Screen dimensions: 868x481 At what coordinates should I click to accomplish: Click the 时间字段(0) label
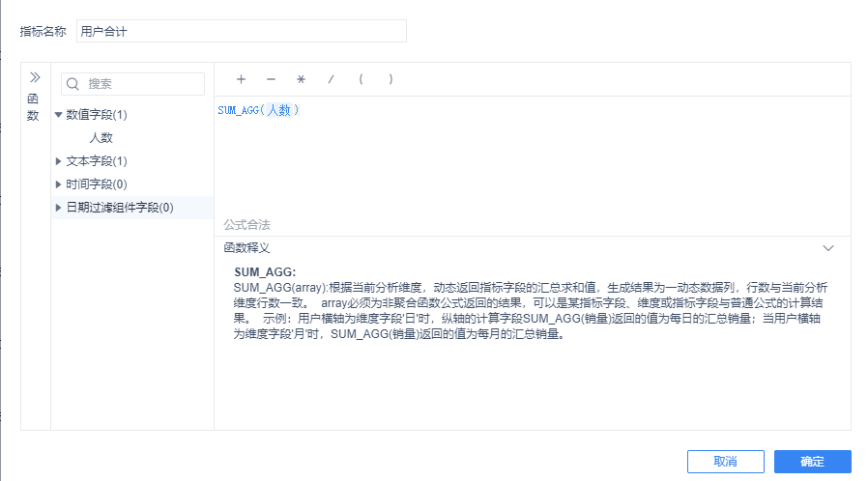[97, 184]
